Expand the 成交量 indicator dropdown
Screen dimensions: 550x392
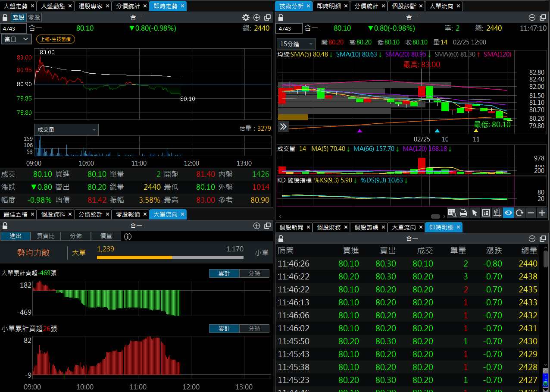point(66,129)
